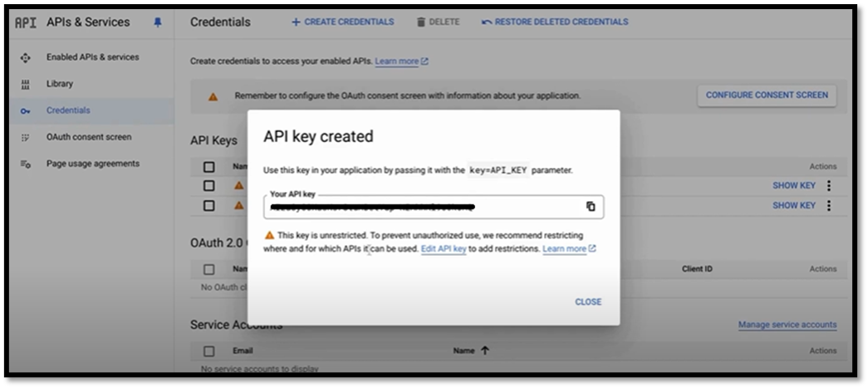Click the Library grid icon
This screenshot has height=388, width=868.
[25, 84]
